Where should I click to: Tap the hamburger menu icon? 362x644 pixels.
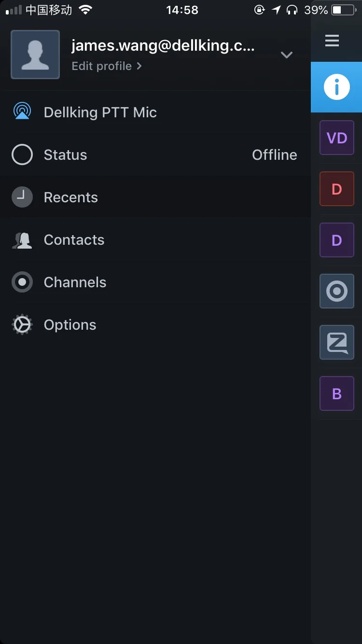(332, 41)
